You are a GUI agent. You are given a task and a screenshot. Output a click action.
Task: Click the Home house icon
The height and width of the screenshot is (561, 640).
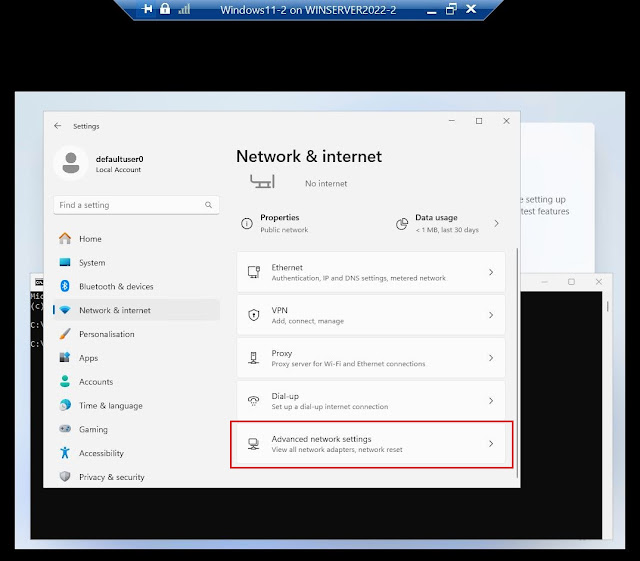click(x=65, y=238)
